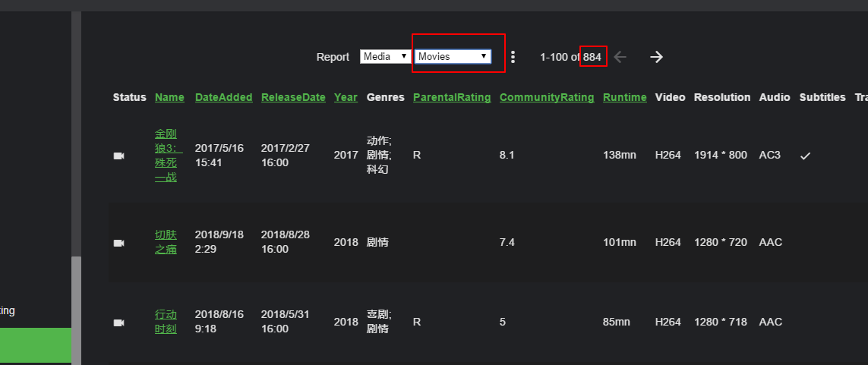Sort by Year column header

[x=346, y=97]
